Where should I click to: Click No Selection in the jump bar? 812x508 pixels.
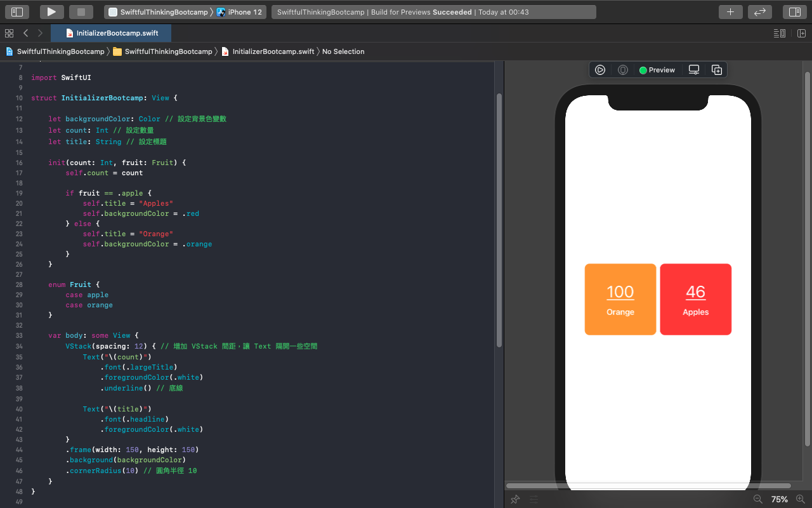pos(343,51)
